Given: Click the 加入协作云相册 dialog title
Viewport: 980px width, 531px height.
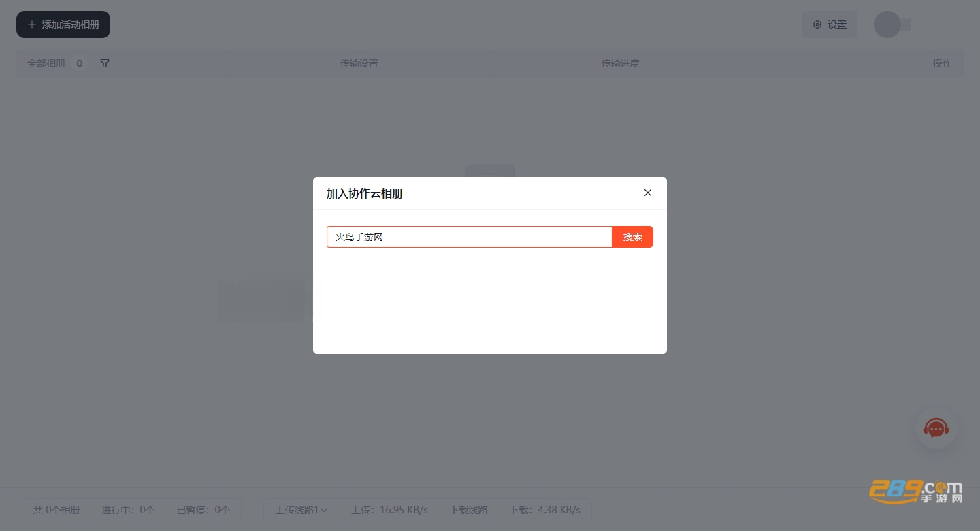Looking at the screenshot, I should tap(365, 193).
